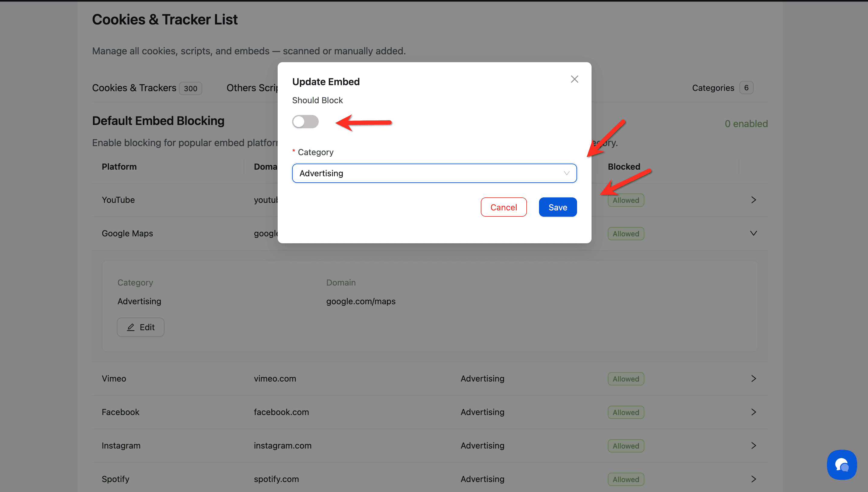Expand the Spotify row arrow
This screenshot has height=492, width=868.
(753, 479)
